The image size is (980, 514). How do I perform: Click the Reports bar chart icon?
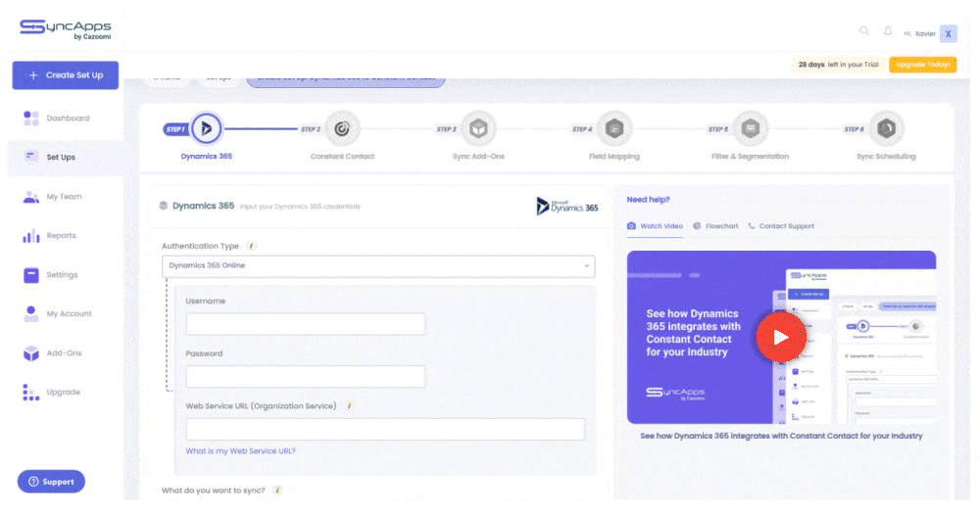tap(31, 235)
